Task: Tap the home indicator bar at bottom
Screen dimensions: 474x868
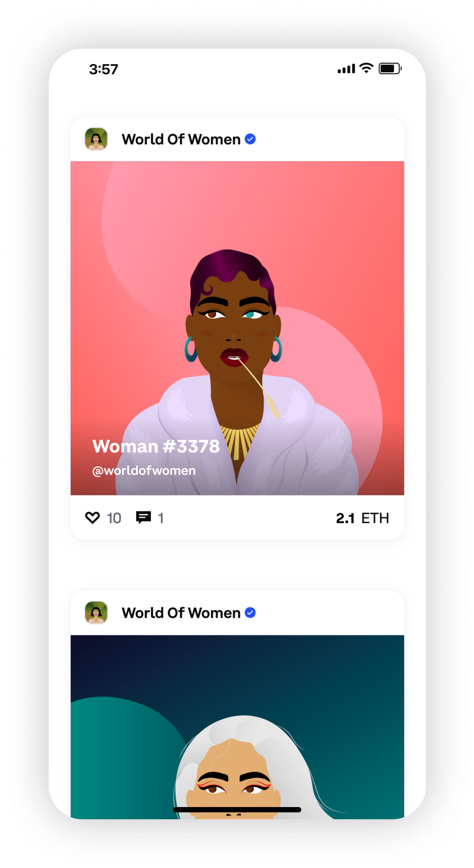Action: pyautogui.click(x=237, y=810)
